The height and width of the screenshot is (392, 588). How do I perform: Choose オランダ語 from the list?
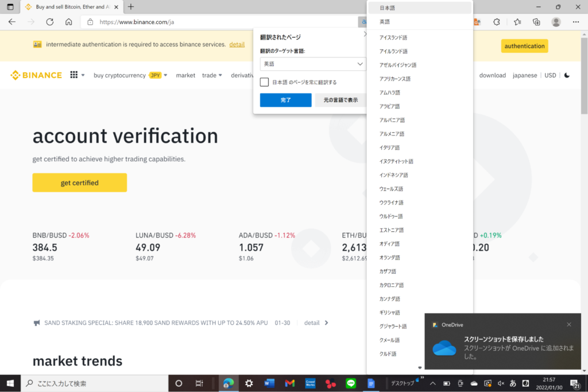(x=420, y=258)
